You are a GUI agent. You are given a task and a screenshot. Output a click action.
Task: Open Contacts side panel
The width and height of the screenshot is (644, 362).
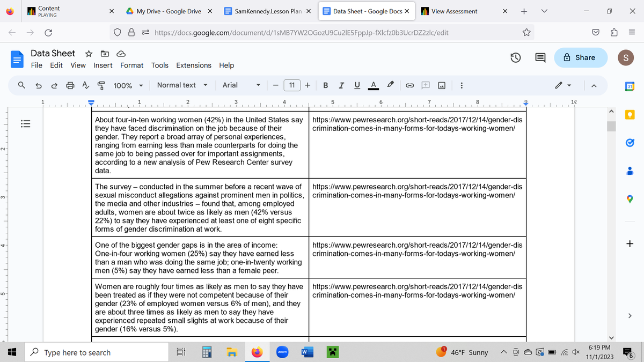coord(630,171)
